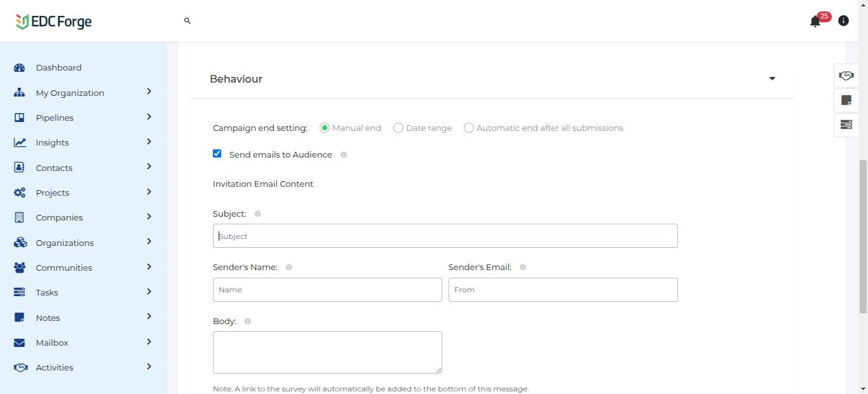Image resolution: width=868 pixels, height=394 pixels.
Task: Open Dashboard from the sidebar
Action: 58,67
